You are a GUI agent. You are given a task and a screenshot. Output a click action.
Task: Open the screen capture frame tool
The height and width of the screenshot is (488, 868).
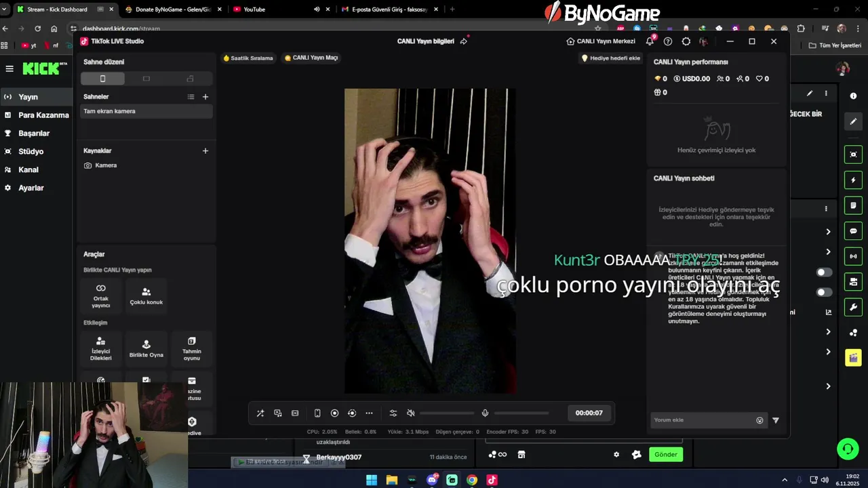point(295,413)
